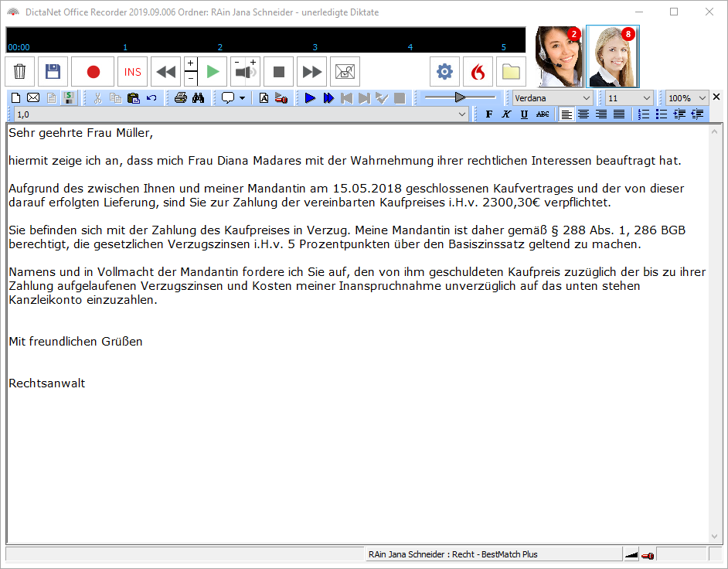The width and height of the screenshot is (728, 569).
Task: Toggle INS insert recording mode
Action: click(x=133, y=72)
